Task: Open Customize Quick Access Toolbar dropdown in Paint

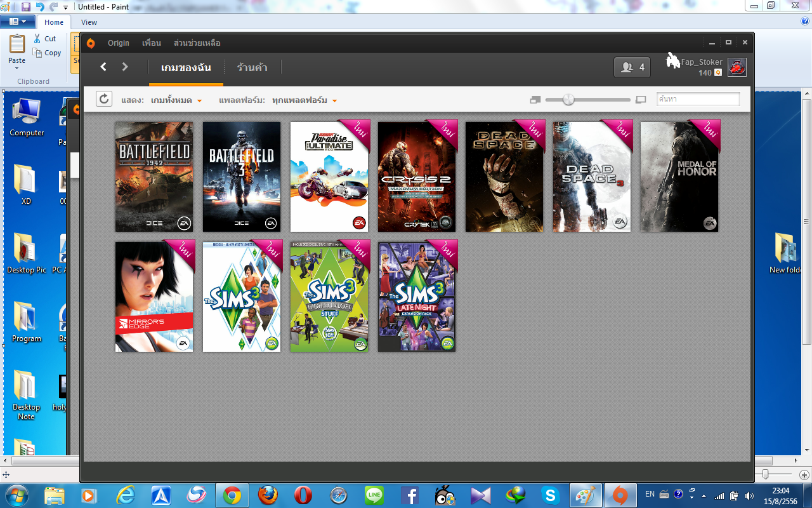Action: coord(65,7)
